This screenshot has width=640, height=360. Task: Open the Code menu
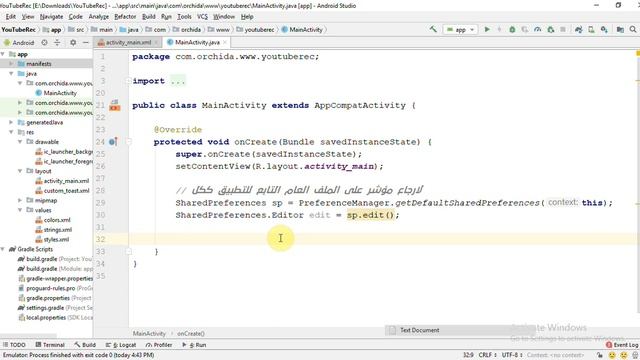[x=76, y=17]
